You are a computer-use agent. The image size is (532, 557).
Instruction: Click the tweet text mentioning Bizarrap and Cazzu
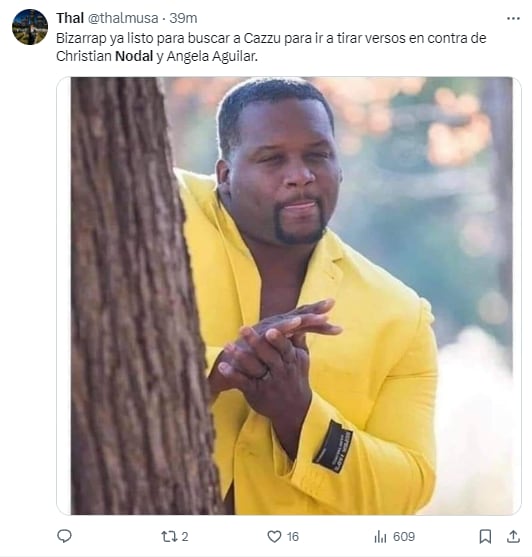click(271, 47)
